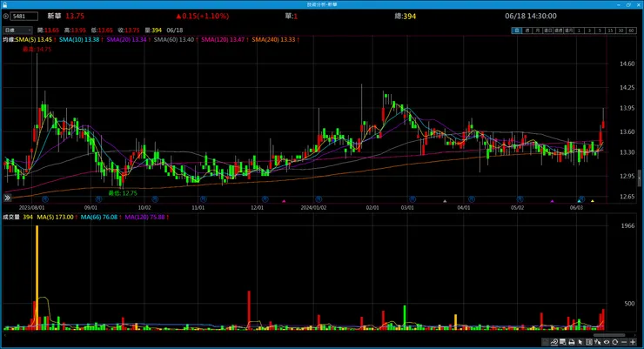Click the horizontal scrollbar thumb below volume chart
The width and height of the screenshot is (644, 349).
pos(609,335)
